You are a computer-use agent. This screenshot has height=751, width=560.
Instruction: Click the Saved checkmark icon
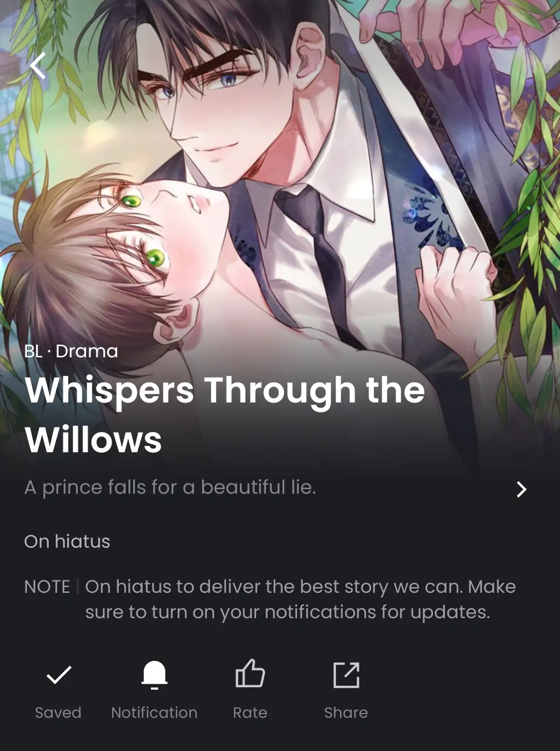[59, 675]
